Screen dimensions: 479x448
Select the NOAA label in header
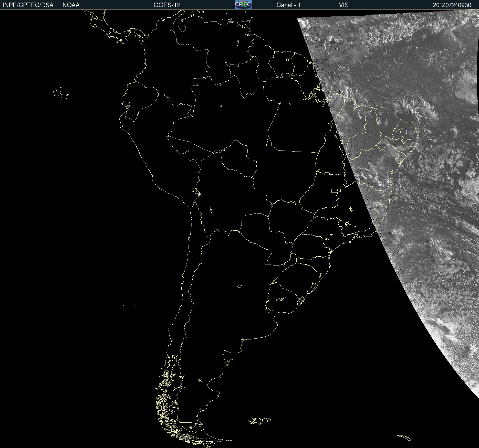coord(71,5)
